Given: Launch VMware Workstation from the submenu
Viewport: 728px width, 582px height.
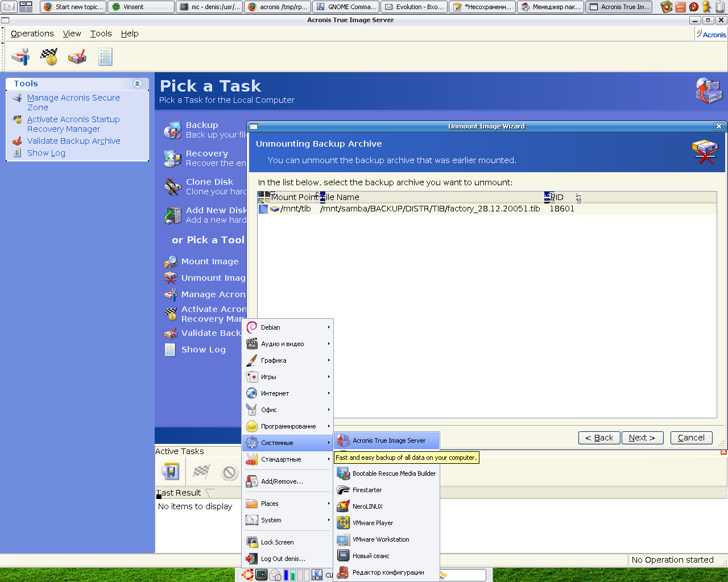Looking at the screenshot, I should pos(387,539).
